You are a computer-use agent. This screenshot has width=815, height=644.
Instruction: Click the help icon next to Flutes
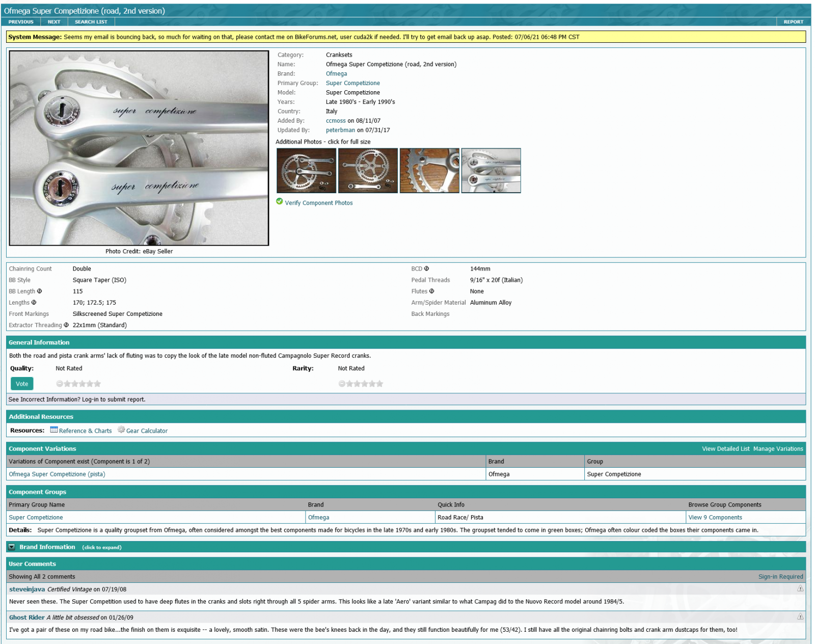coord(431,291)
